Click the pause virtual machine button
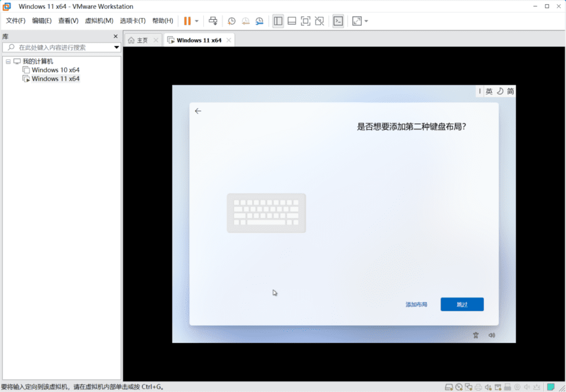The height and width of the screenshot is (392, 566). click(x=187, y=21)
